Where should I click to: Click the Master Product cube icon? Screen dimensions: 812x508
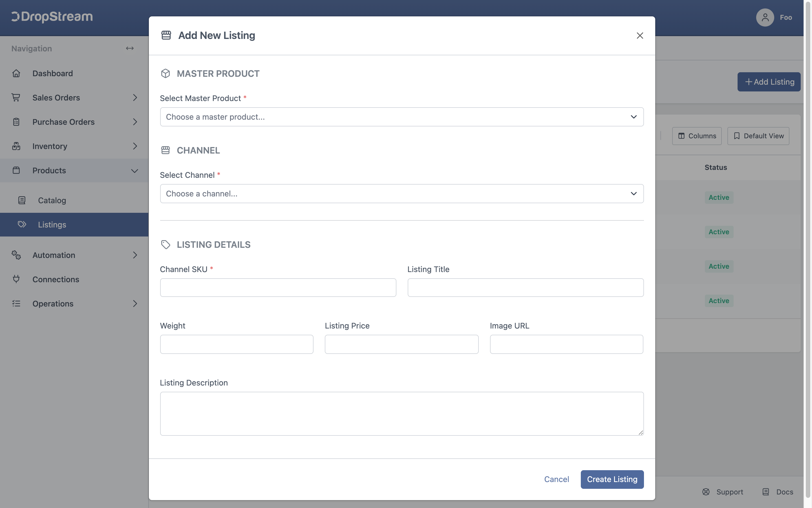click(x=166, y=74)
